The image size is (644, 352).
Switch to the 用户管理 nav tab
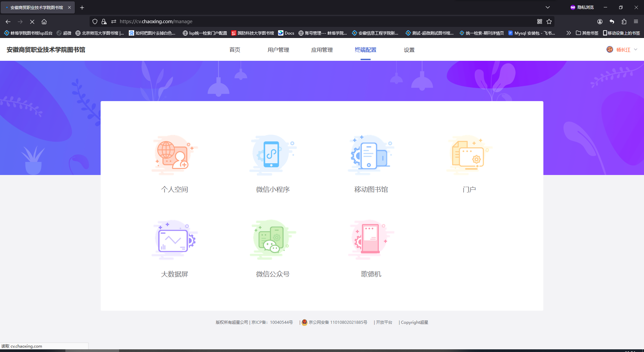(x=278, y=50)
